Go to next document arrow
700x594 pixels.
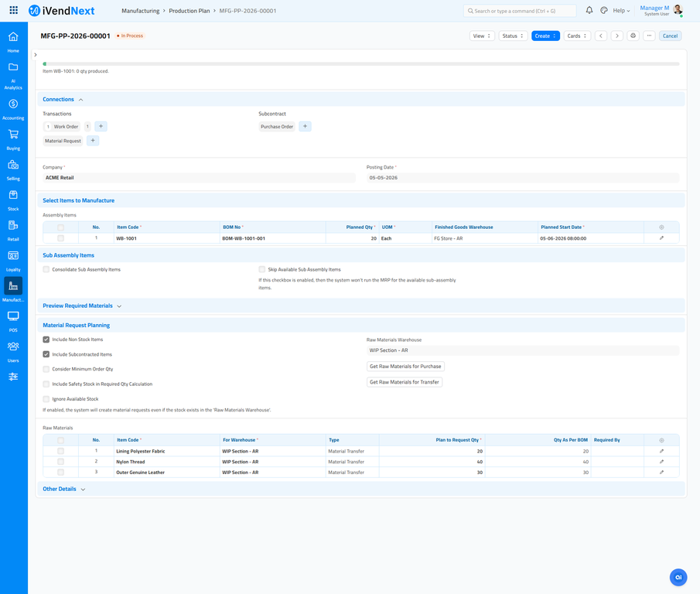(x=617, y=36)
